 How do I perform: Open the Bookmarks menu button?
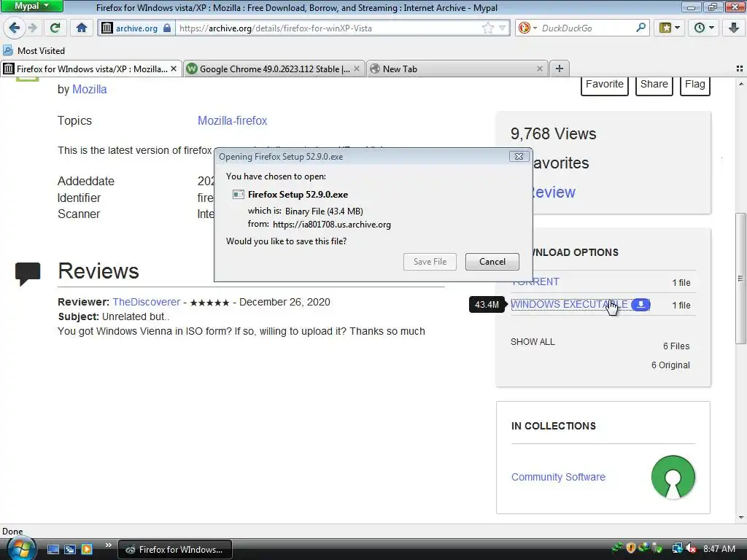pos(670,28)
